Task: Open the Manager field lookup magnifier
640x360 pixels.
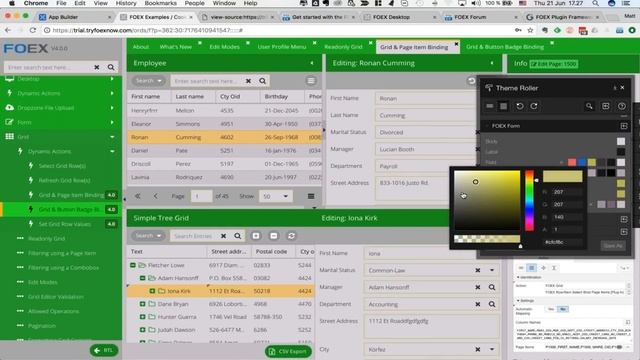Action: [492, 287]
